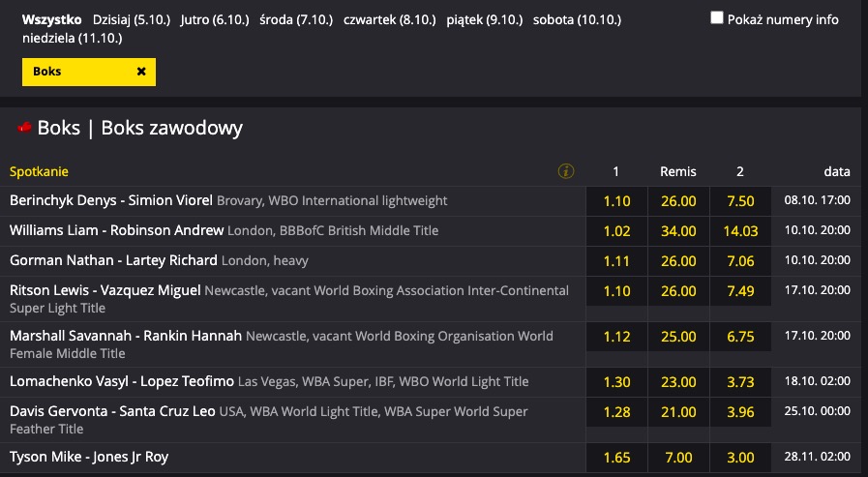Pick draw odds 21.00 for Davis - Santa Cruz
Image resolution: width=868 pixels, height=477 pixels.
678,412
